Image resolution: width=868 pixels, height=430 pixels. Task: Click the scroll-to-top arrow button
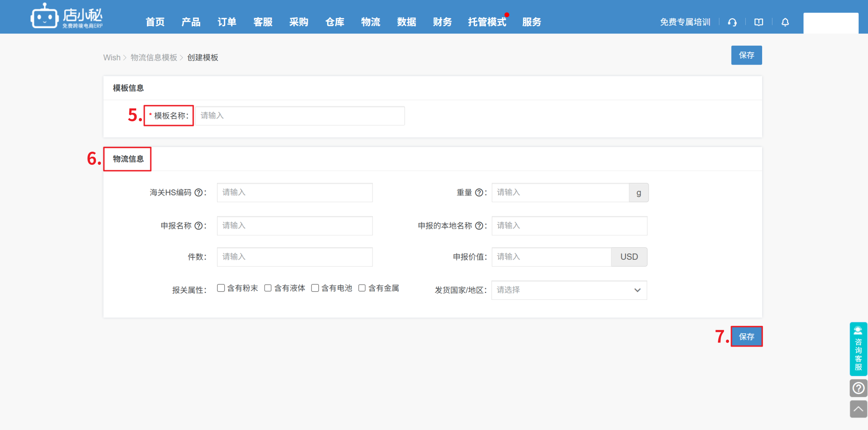click(x=858, y=409)
